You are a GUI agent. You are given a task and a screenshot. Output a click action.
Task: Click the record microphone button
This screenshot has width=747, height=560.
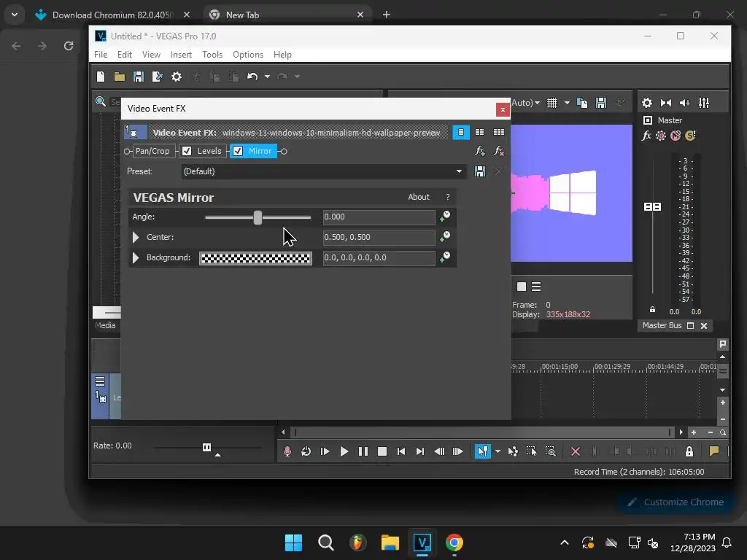click(x=287, y=451)
